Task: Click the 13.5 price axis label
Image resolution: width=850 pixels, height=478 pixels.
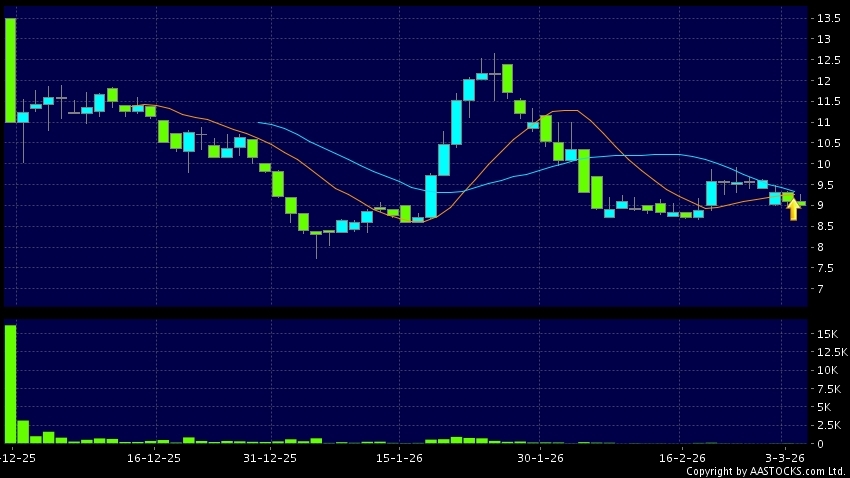Action: tap(828, 19)
